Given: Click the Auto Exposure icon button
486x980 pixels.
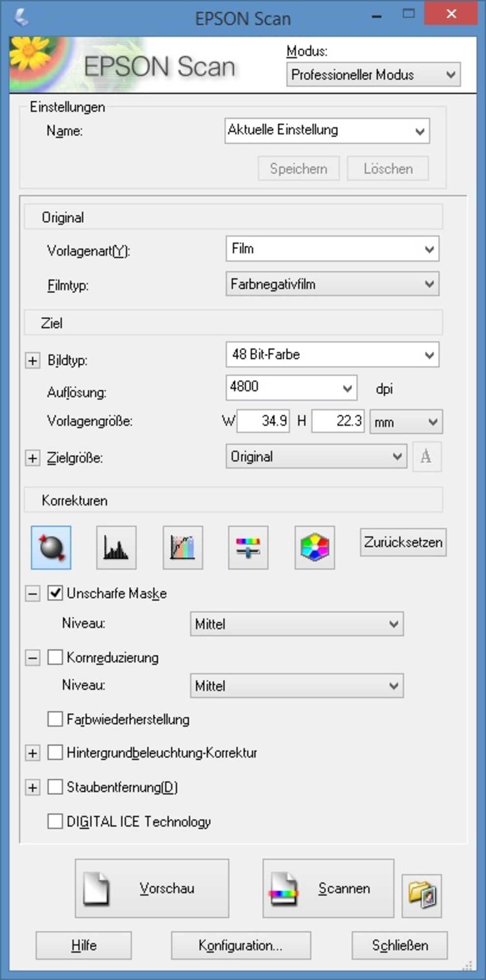Looking at the screenshot, I should tap(51, 547).
